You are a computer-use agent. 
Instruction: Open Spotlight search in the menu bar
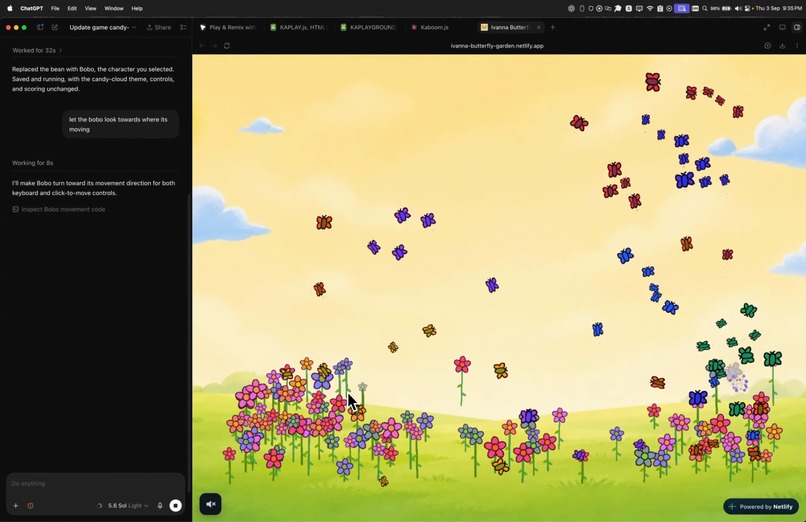click(x=705, y=8)
